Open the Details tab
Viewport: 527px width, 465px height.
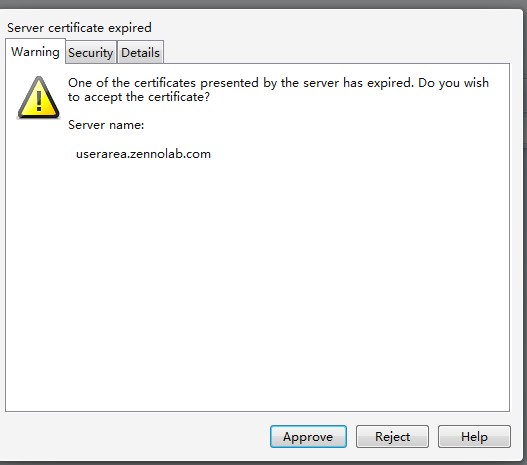point(140,52)
